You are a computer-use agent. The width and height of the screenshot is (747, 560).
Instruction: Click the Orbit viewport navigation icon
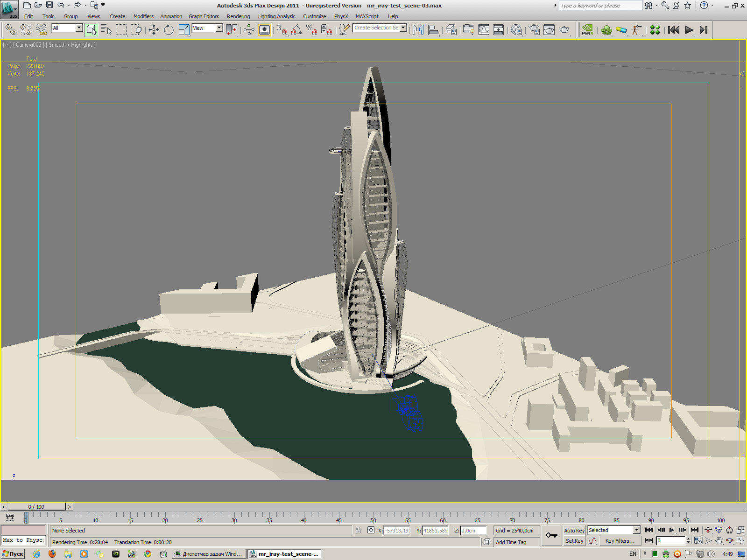pyautogui.click(x=730, y=540)
